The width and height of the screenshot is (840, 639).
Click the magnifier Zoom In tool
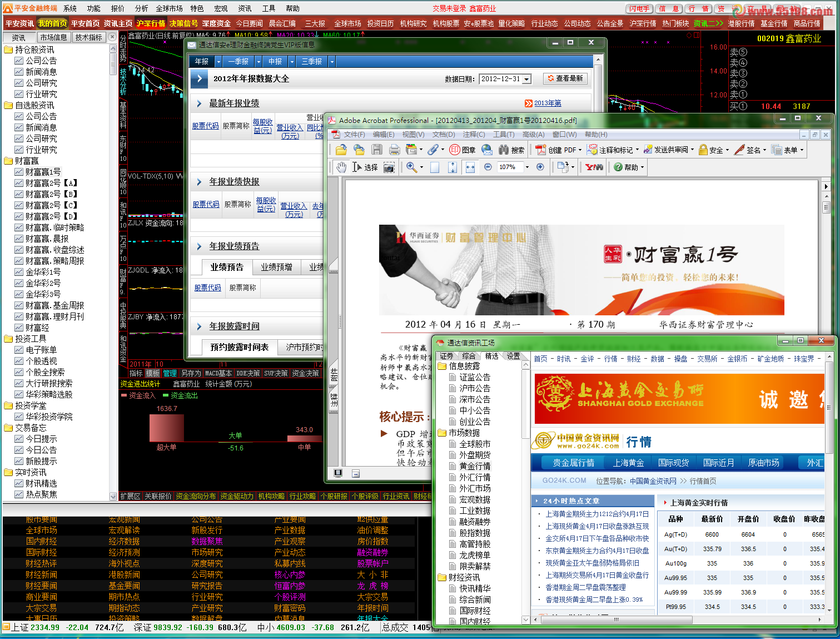tap(412, 167)
